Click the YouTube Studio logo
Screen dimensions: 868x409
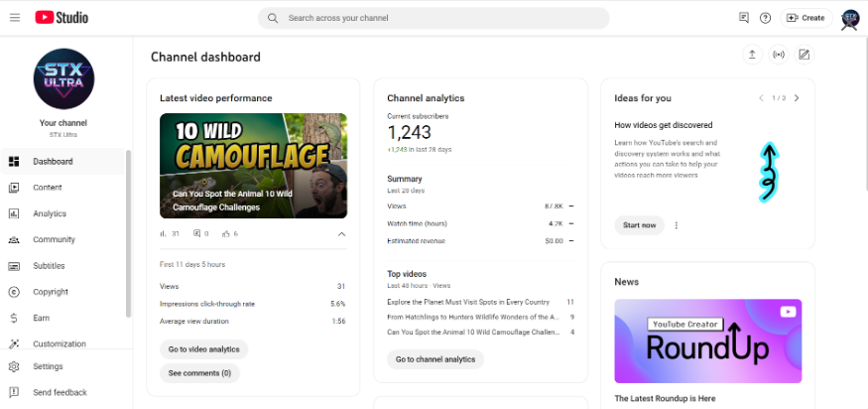(x=62, y=18)
